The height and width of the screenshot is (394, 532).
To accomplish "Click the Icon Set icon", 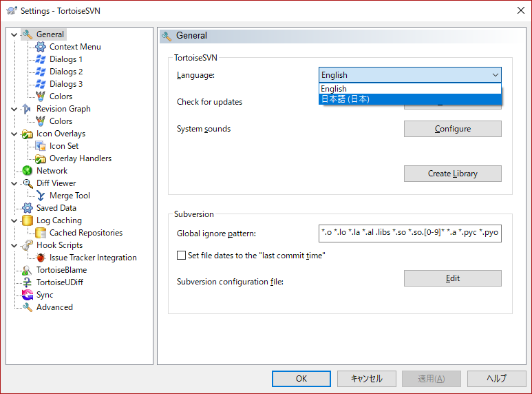I will click(x=41, y=146).
